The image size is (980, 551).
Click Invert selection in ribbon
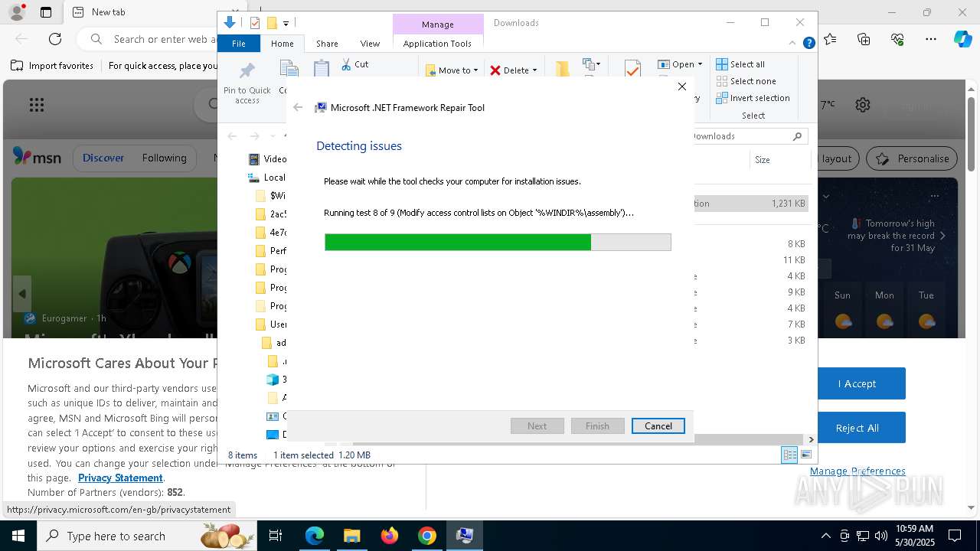[753, 98]
